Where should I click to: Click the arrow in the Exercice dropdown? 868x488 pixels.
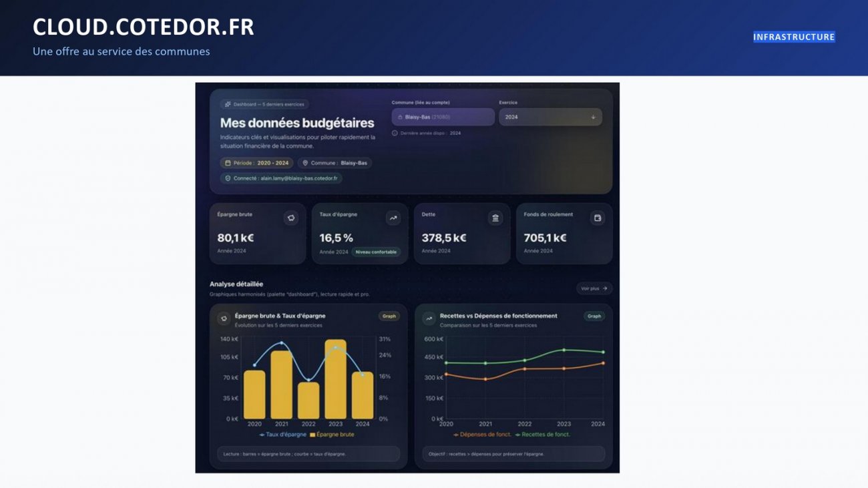pos(593,117)
